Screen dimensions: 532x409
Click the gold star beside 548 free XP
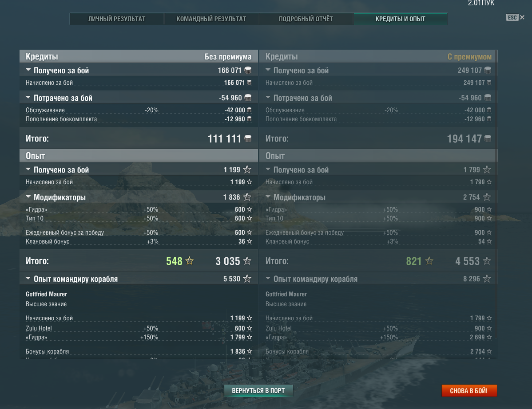tap(189, 261)
